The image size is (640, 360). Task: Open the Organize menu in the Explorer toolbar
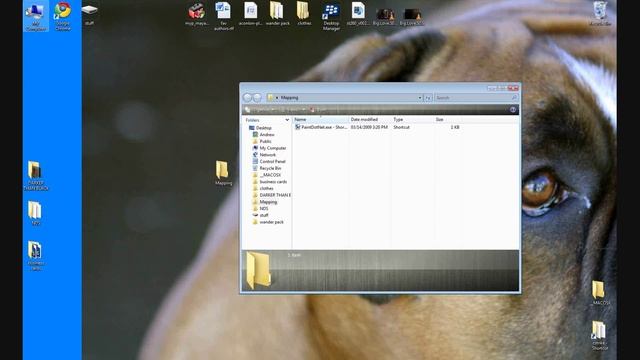click(260, 110)
